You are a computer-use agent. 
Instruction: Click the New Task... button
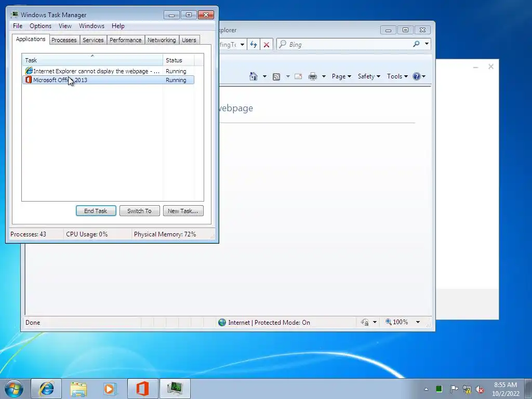183,211
